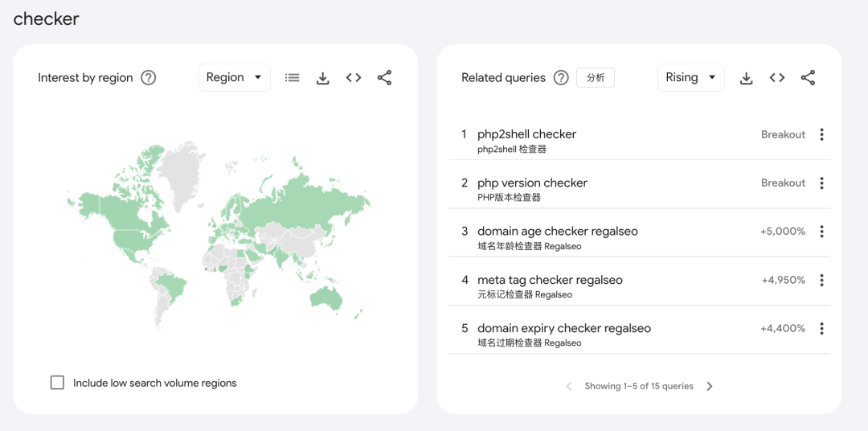Click the '+5,000%' value
The image size is (868, 431).
click(782, 232)
